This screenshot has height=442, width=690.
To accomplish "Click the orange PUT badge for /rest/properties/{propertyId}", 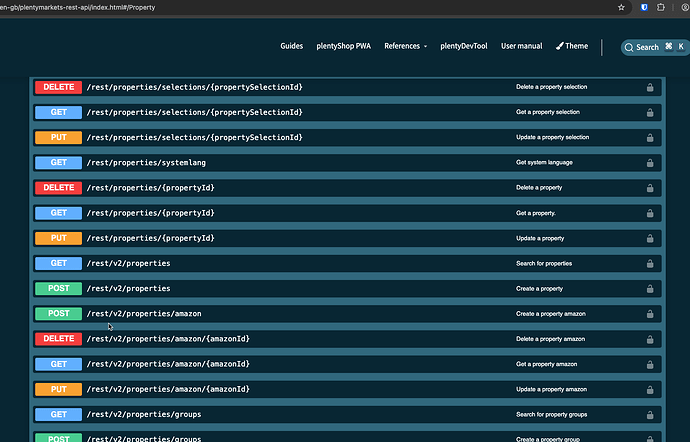I will [58, 238].
